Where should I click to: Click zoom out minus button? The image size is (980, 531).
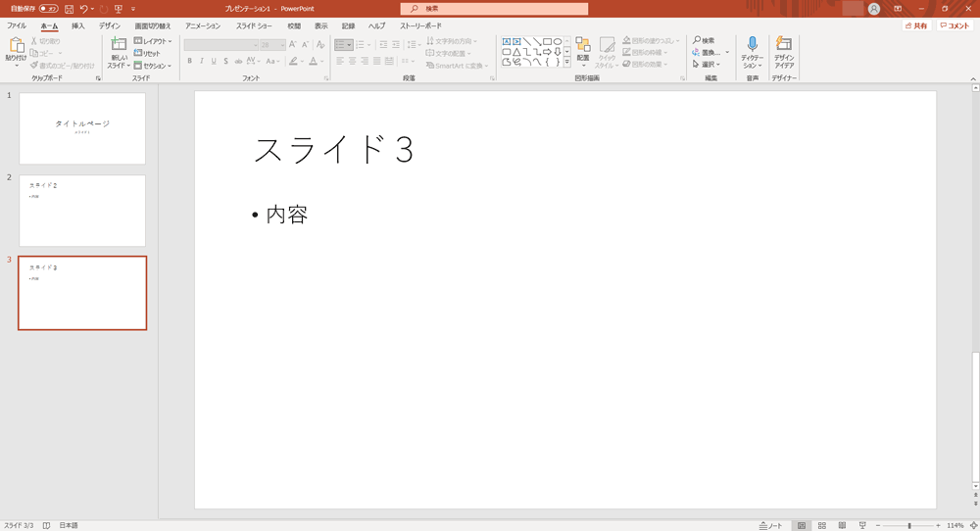878,525
